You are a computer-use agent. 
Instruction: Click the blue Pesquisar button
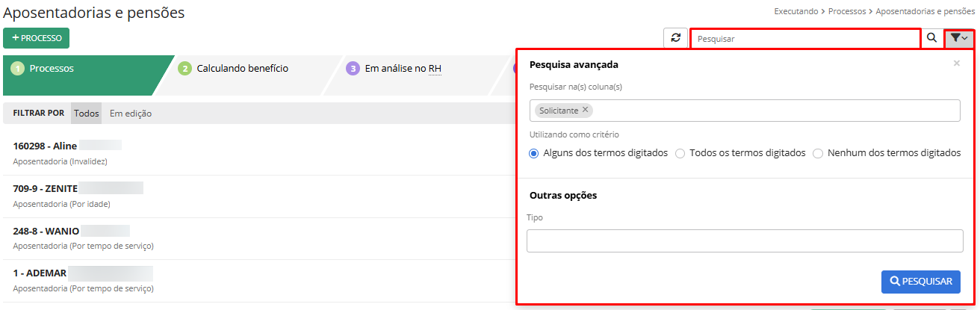point(920,282)
